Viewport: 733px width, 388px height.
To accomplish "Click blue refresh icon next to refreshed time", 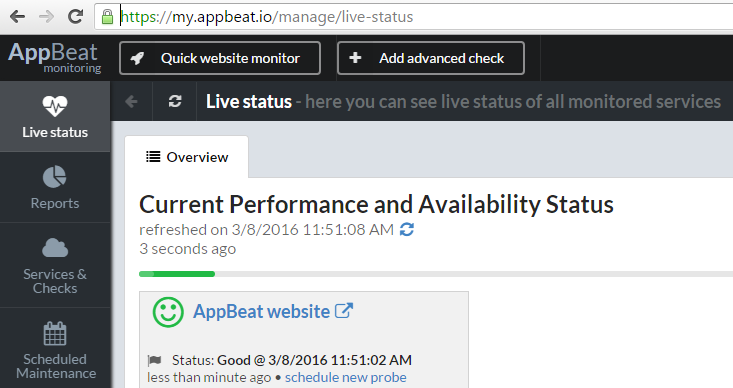I will (x=407, y=230).
